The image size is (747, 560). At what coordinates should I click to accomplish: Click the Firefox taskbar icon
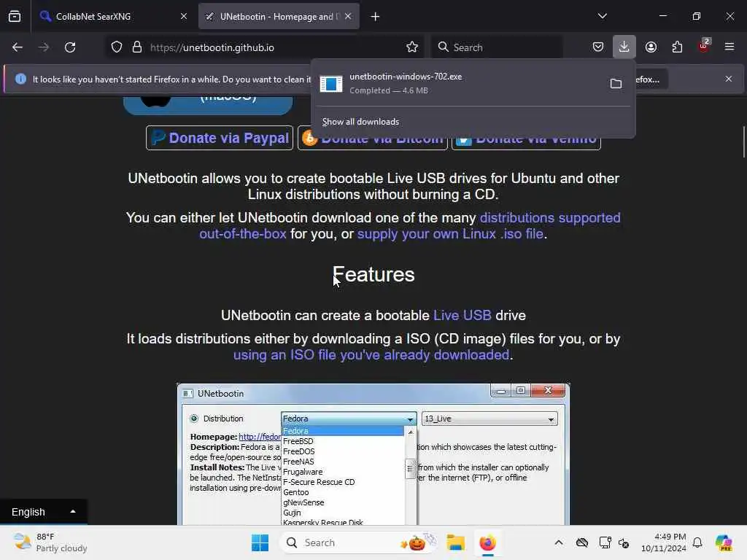tap(487, 542)
